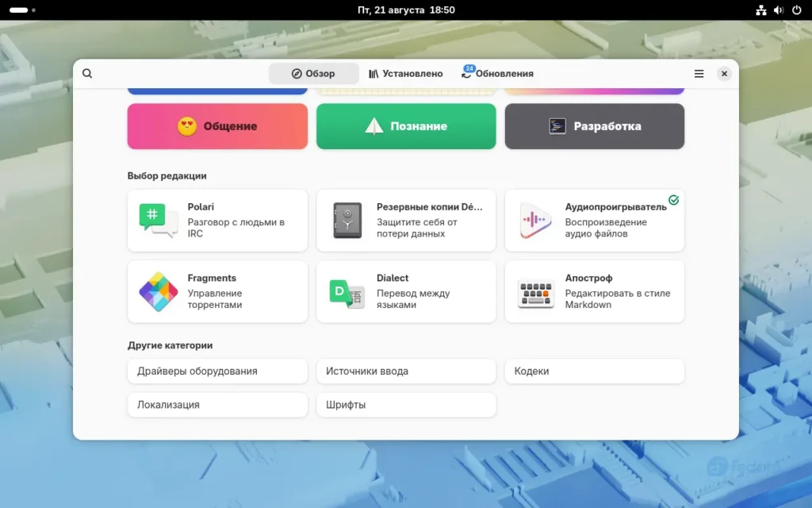This screenshot has width=812, height=508.
Task: Switch to the Обзор tab
Action: (x=313, y=74)
